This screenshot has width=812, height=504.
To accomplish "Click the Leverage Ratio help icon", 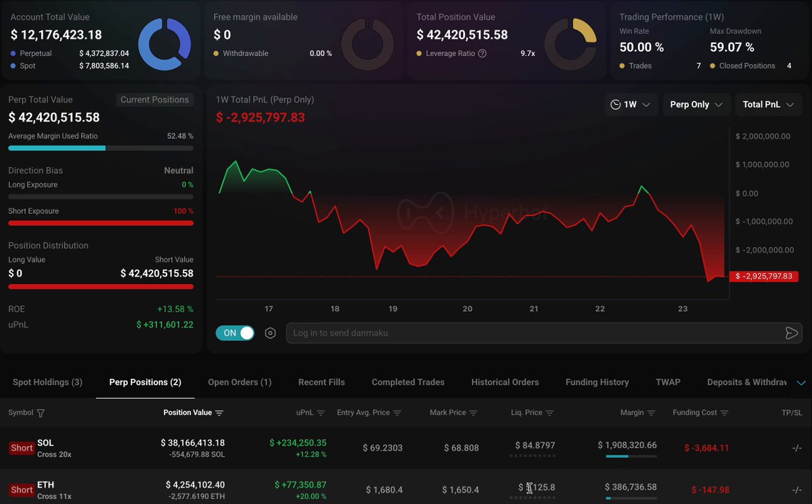I will click(x=482, y=53).
